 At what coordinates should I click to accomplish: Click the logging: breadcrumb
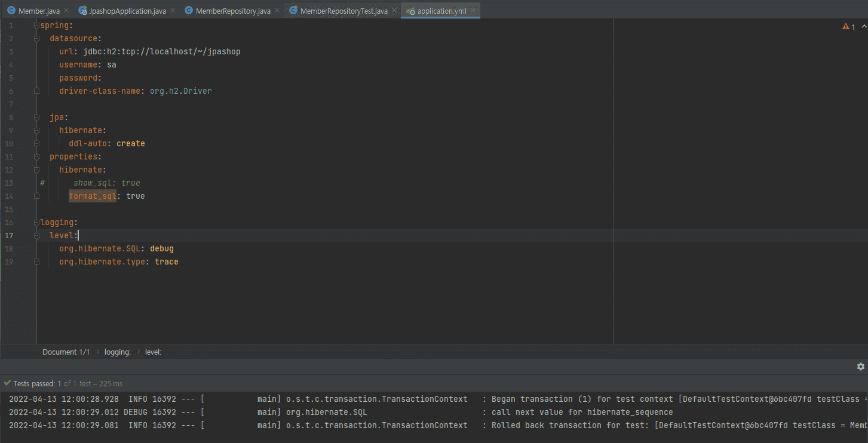(x=118, y=352)
